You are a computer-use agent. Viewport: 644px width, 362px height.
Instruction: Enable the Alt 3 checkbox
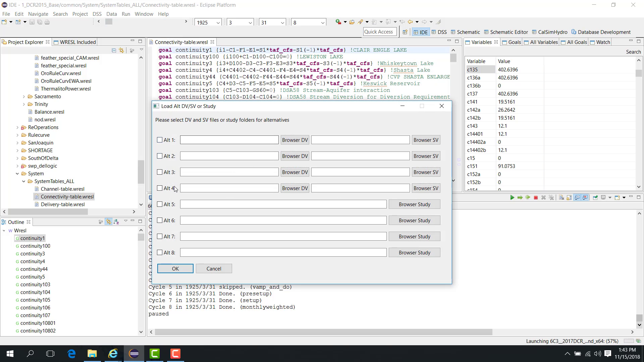tap(160, 172)
